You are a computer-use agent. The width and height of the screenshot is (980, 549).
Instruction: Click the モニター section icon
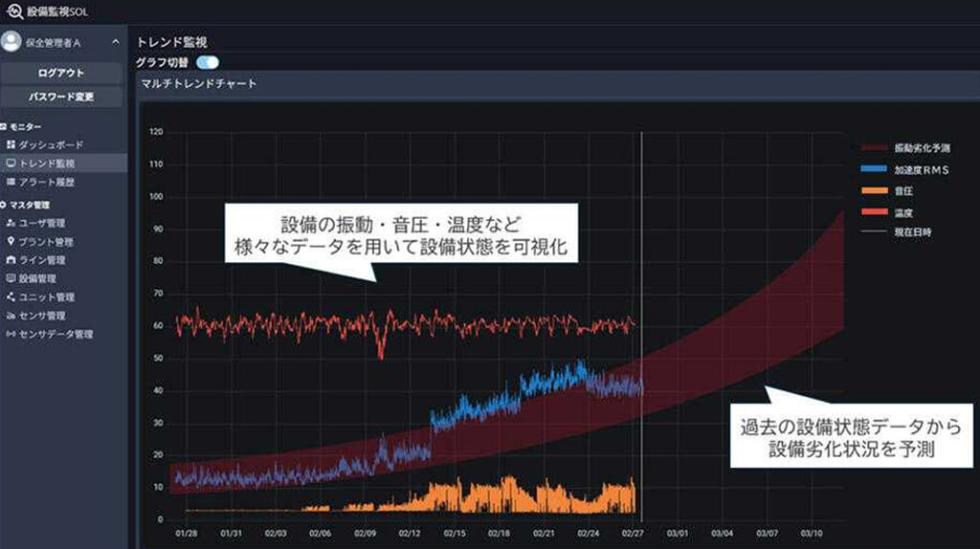tap(3, 127)
